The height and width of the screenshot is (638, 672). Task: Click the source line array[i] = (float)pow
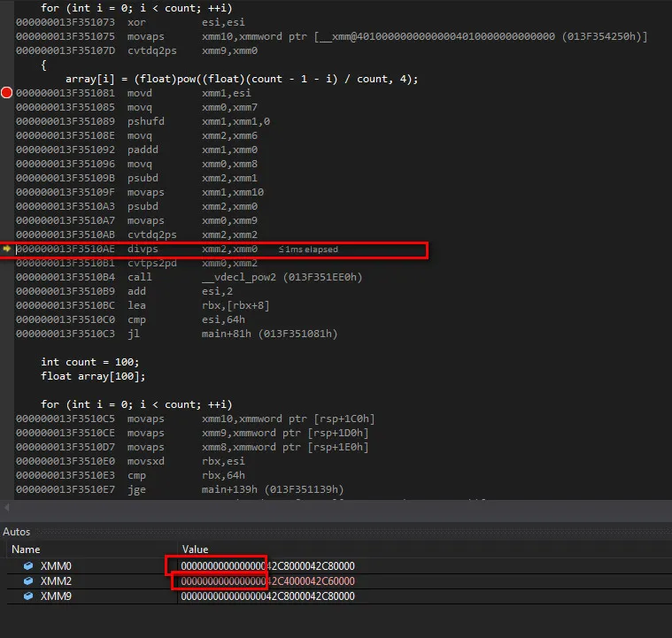(x=242, y=79)
